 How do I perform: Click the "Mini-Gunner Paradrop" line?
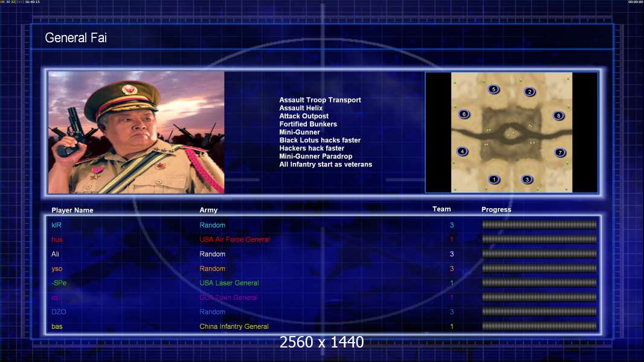coord(315,156)
